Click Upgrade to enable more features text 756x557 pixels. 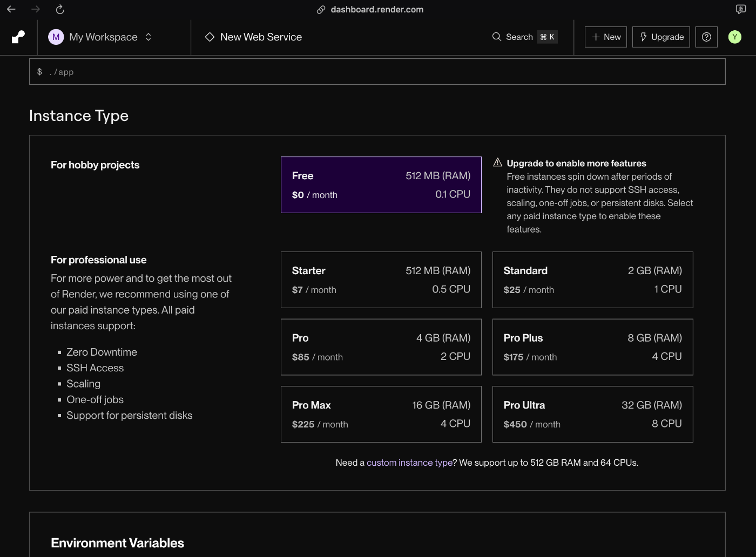pos(576,163)
